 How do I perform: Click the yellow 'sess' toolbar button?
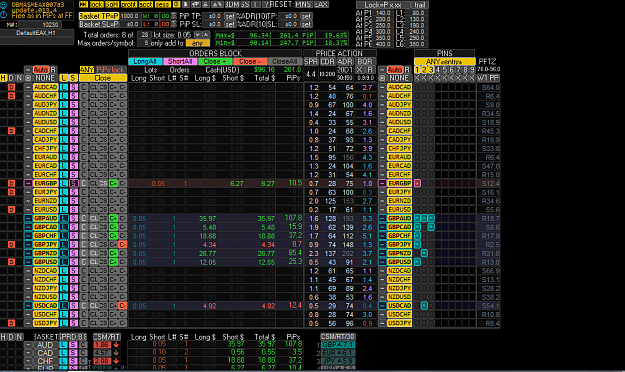tap(162, 4)
